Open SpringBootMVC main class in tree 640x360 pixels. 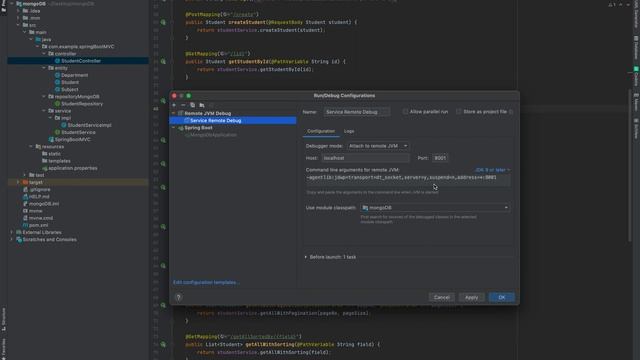72,140
